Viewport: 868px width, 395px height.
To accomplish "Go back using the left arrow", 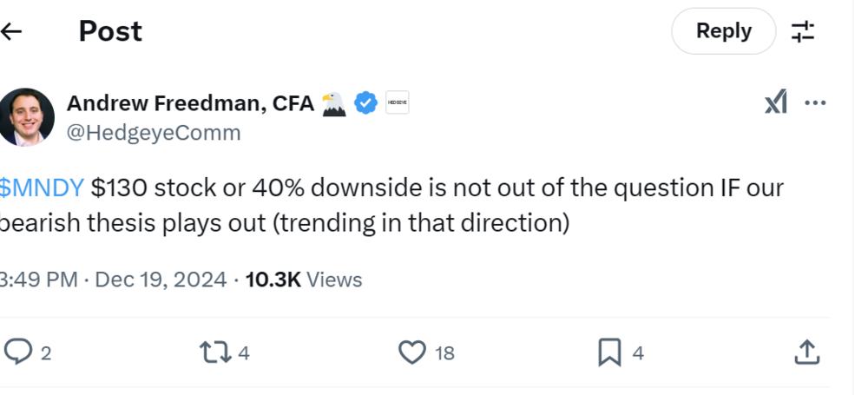I will 10,32.
